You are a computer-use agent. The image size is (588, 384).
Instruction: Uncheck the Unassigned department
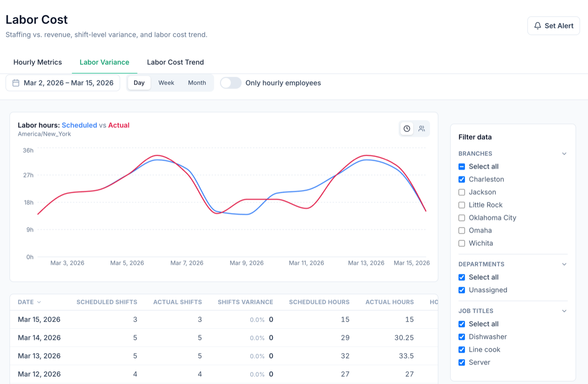[462, 290]
